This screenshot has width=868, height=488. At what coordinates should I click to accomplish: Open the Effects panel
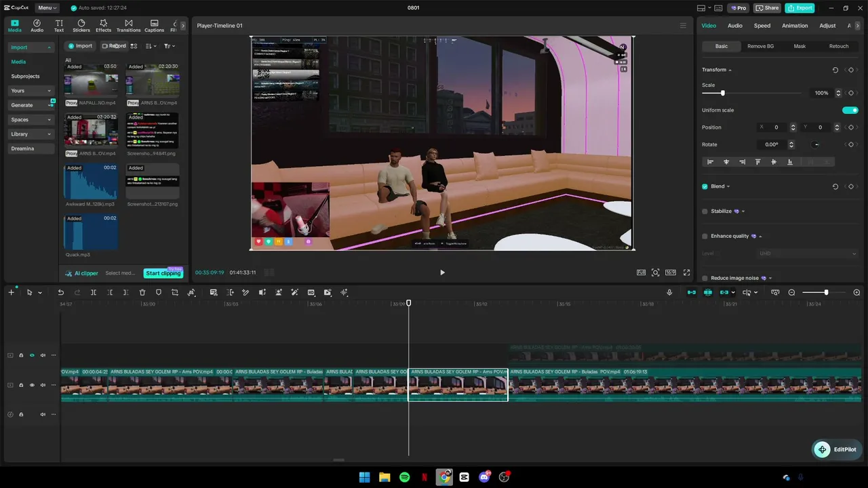[x=103, y=26]
